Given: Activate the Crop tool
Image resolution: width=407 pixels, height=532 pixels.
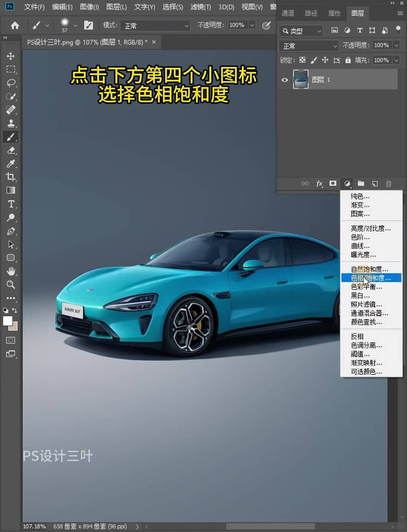Looking at the screenshot, I should pos(10,177).
